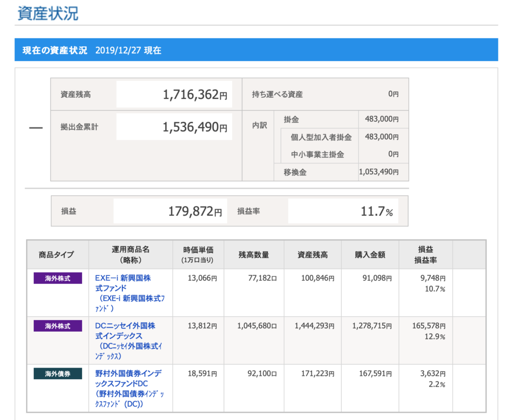The image size is (516, 420).
Task: Select the unit price 13,066円
Action: [x=203, y=278]
